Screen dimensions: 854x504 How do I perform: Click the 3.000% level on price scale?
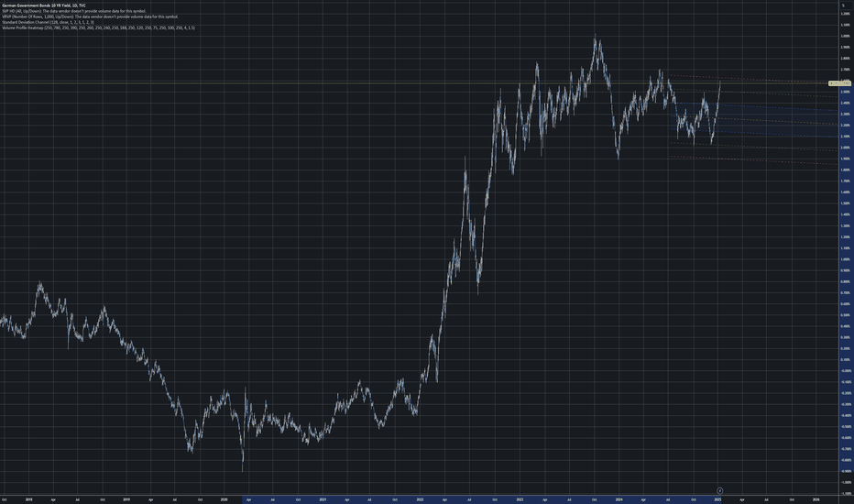845,36
